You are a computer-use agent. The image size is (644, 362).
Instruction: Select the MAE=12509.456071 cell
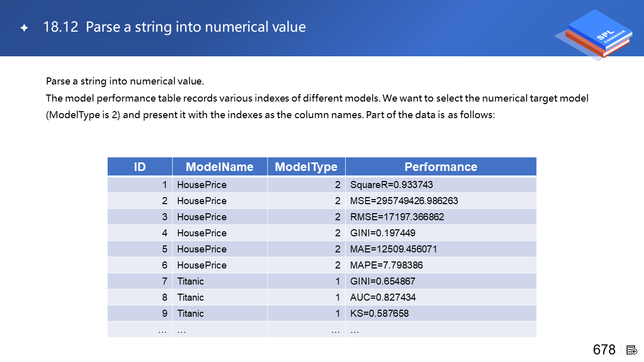393,249
